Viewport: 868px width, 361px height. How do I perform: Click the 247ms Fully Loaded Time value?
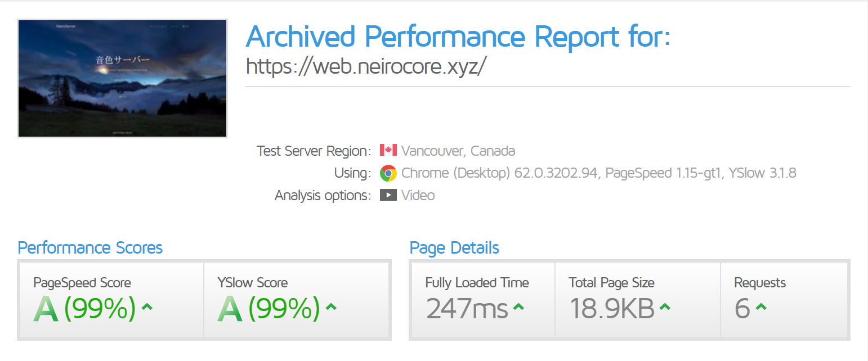pyautogui.click(x=467, y=308)
